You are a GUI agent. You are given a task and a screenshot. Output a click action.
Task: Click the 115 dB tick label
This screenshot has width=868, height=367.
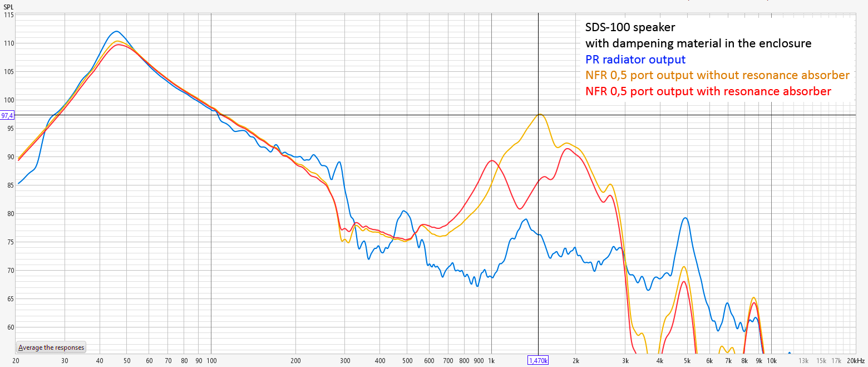[x=8, y=15]
